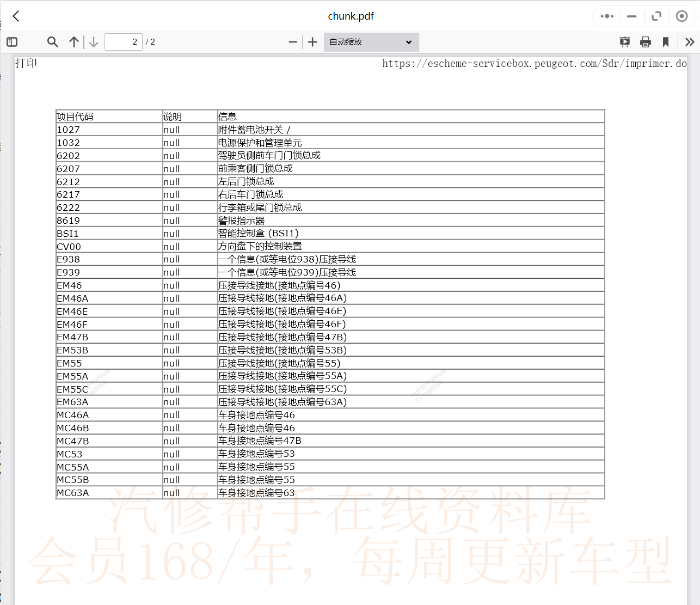The width and height of the screenshot is (700, 605).
Task: Select the chunk.pdf title bar tab
Action: 351,16
